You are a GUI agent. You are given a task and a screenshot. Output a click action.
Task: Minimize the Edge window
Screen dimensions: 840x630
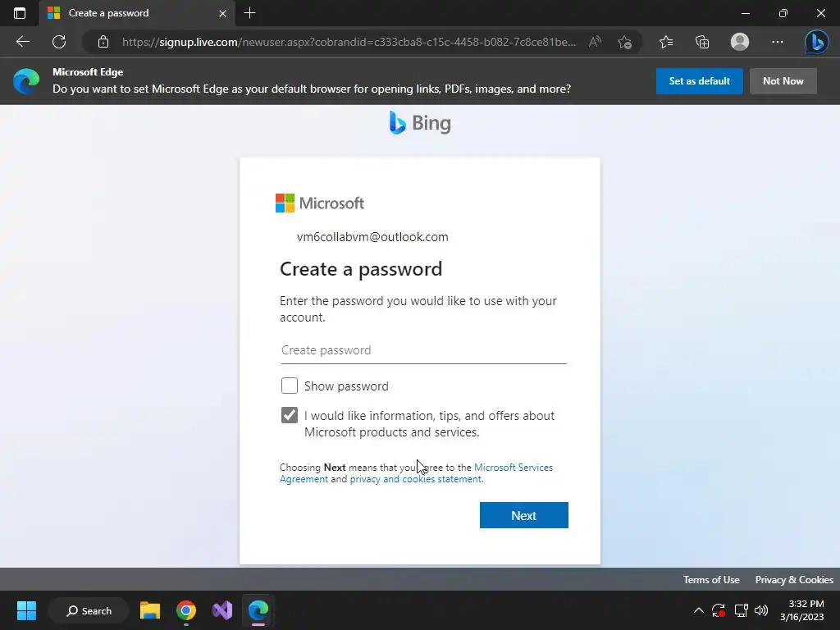pos(745,13)
